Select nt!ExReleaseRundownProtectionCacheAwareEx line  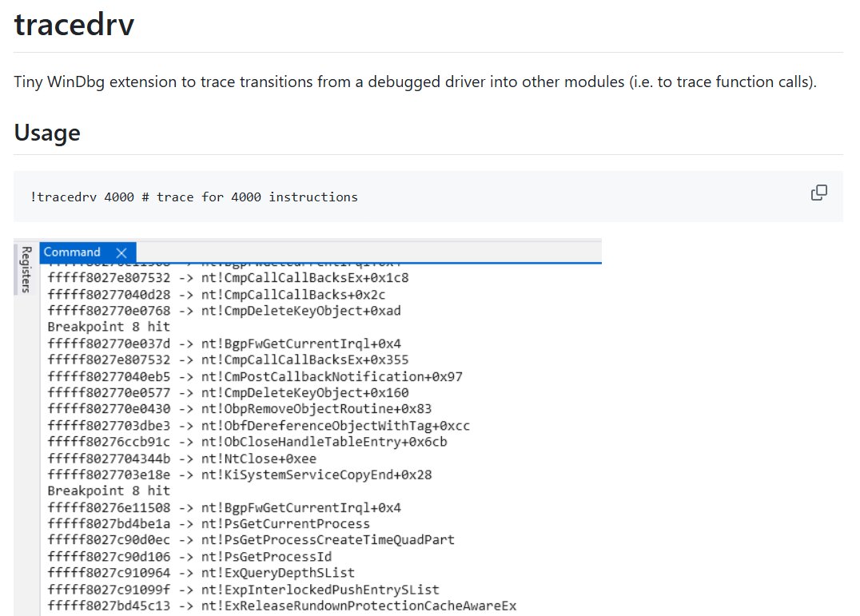(282, 606)
